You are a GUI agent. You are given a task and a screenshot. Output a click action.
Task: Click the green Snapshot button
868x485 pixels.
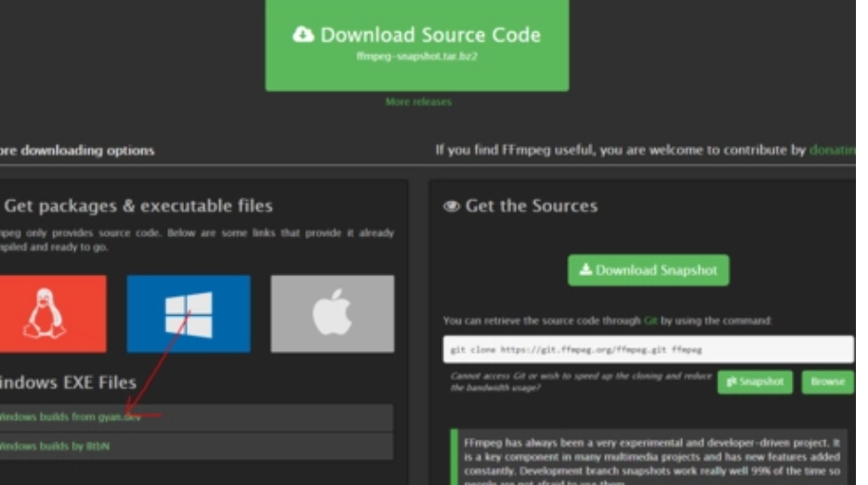click(755, 382)
